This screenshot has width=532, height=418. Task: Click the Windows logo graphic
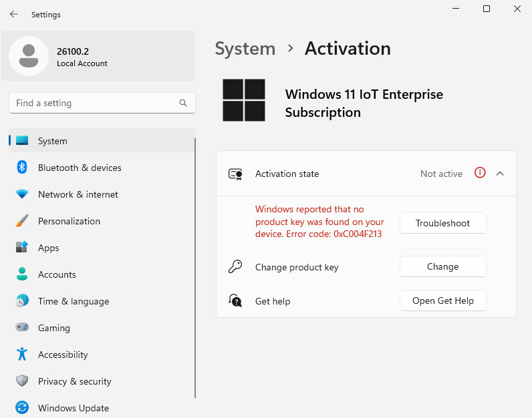pos(243,100)
